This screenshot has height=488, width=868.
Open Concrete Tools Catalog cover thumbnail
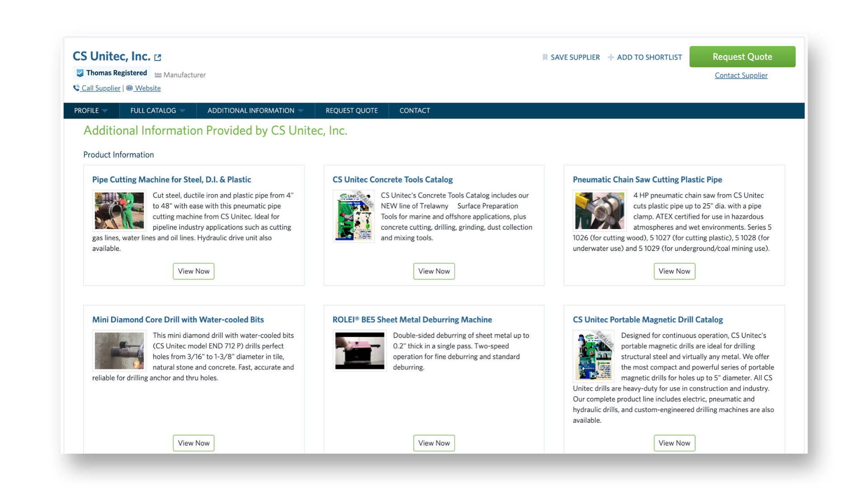pos(354,216)
